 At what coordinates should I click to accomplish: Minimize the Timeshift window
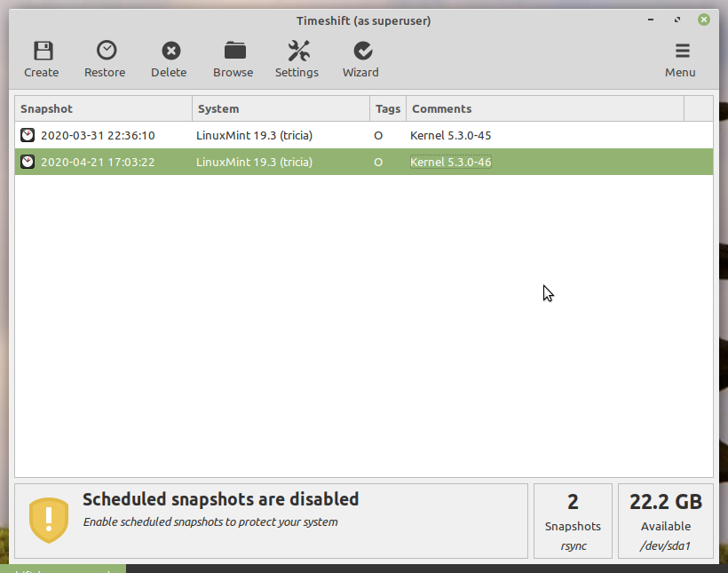pyautogui.click(x=651, y=20)
